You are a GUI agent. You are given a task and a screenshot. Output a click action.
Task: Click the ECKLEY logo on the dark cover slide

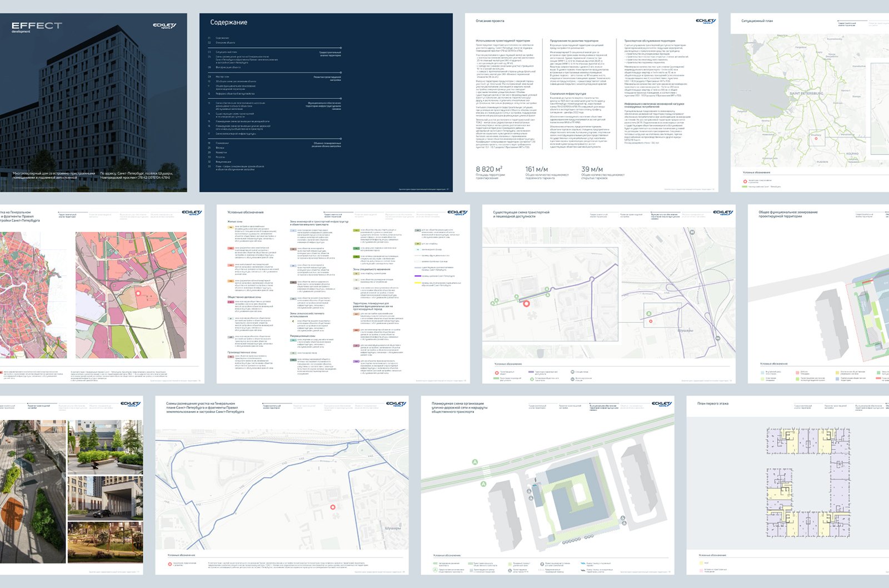click(x=164, y=26)
